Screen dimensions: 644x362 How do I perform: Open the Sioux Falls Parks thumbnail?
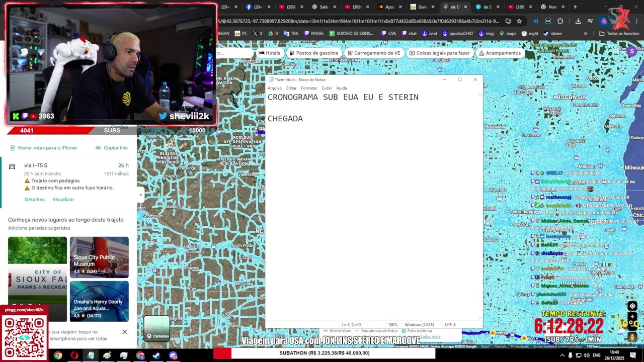37,279
